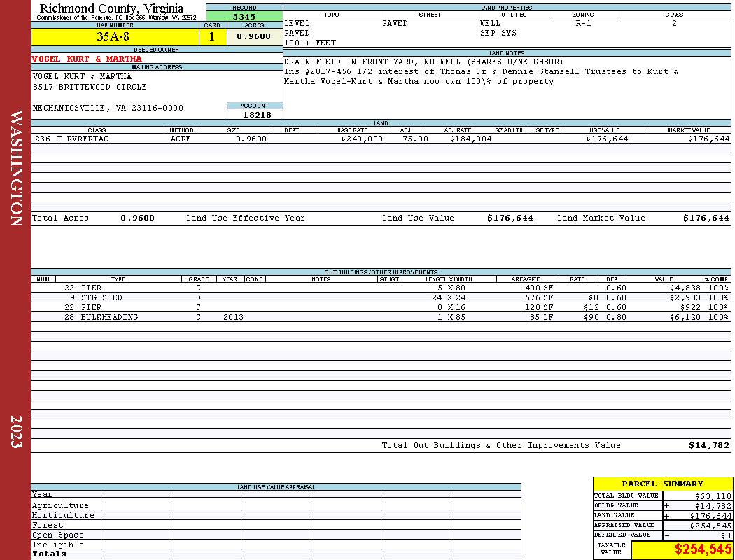Image resolution: width=735 pixels, height=560 pixels.
Task: Click land class 236 T RVRFRTAC
Action: coord(71,139)
